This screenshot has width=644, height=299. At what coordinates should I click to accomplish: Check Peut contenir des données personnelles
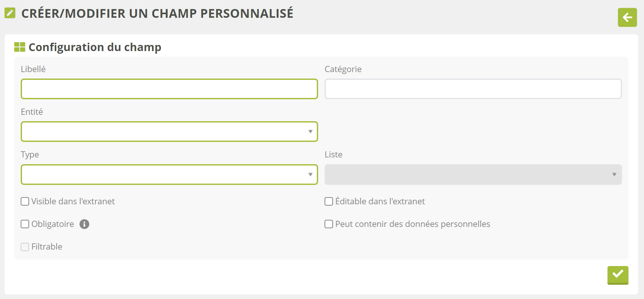pos(329,224)
